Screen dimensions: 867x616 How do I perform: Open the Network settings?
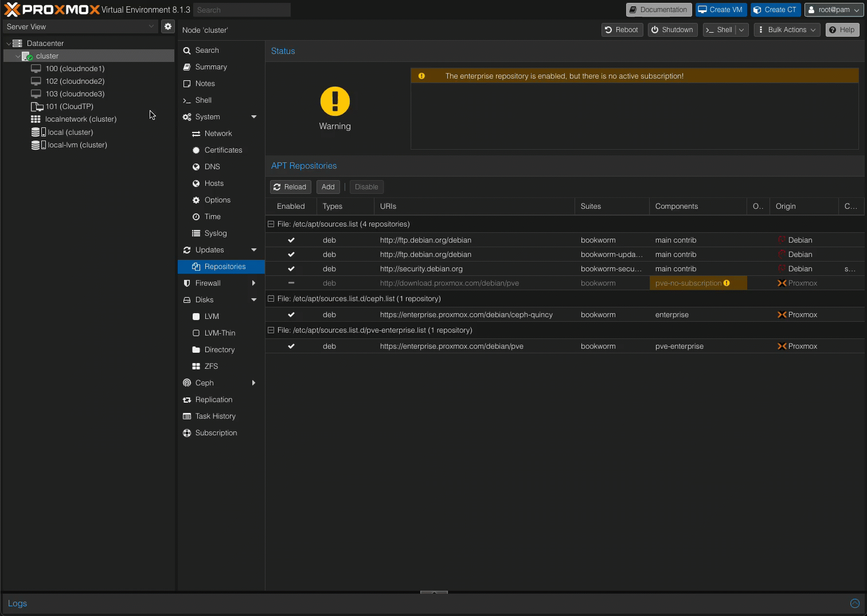click(221, 134)
